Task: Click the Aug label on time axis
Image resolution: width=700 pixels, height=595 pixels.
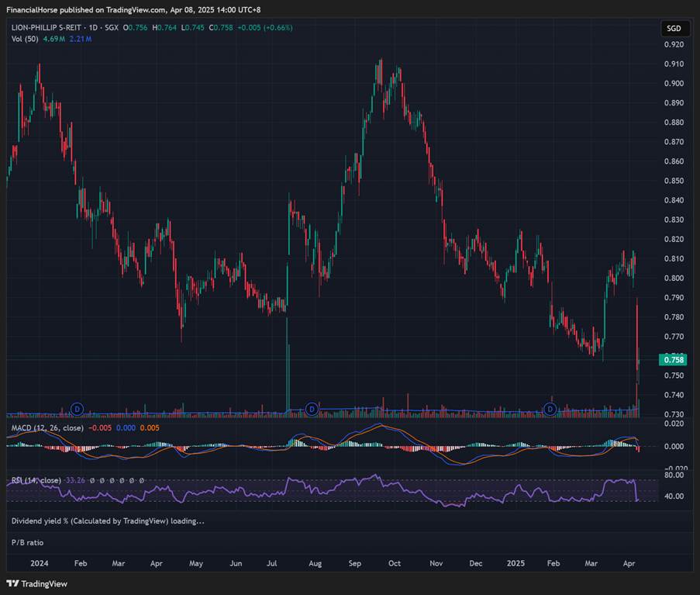Action: (316, 563)
